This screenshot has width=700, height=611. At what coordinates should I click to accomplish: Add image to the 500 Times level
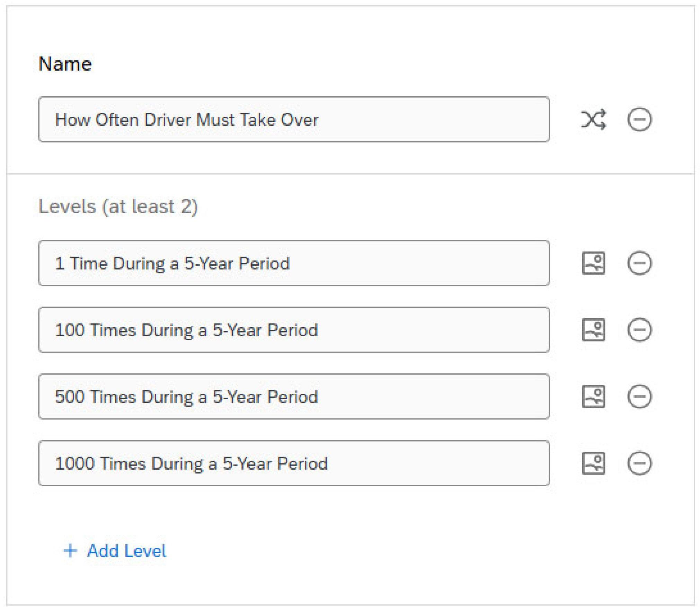tap(593, 396)
